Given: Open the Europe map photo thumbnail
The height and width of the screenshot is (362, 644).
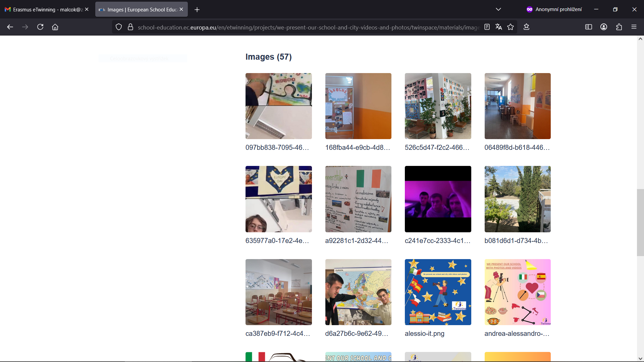Looking at the screenshot, I should [x=358, y=292].
